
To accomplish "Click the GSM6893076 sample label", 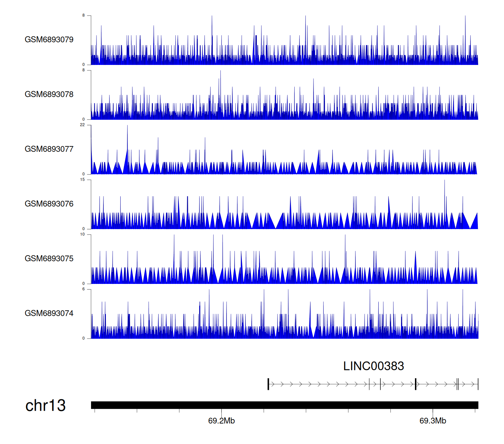I will click(x=49, y=204).
